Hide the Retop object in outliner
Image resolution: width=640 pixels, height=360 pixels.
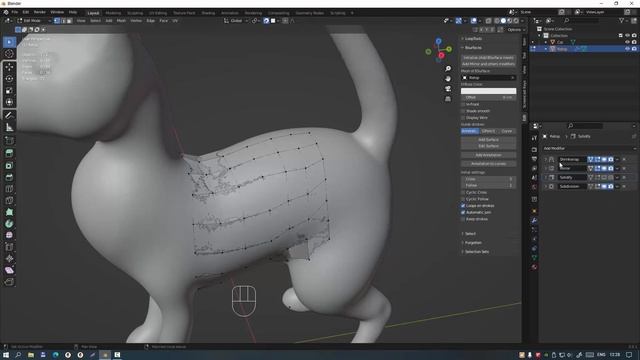pos(627,49)
